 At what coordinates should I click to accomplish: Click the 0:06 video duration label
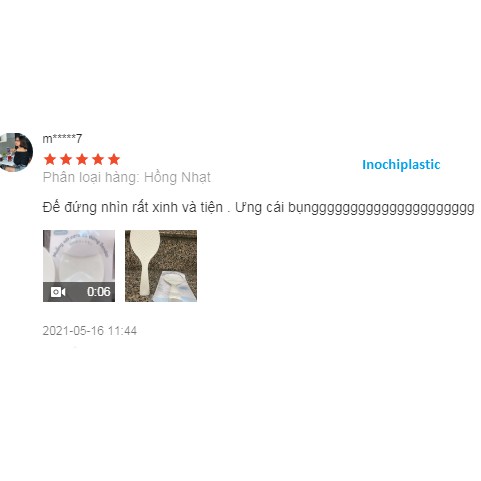click(99, 292)
